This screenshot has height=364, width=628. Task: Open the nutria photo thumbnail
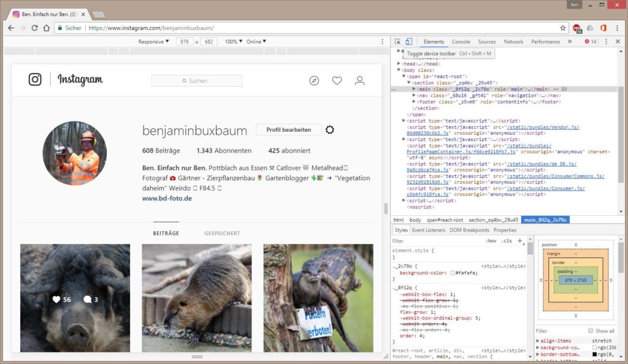(197, 298)
